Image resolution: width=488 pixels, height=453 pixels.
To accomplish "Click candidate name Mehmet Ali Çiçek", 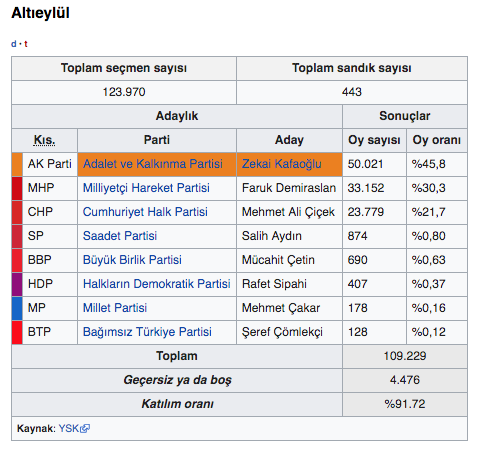I will click(288, 212).
